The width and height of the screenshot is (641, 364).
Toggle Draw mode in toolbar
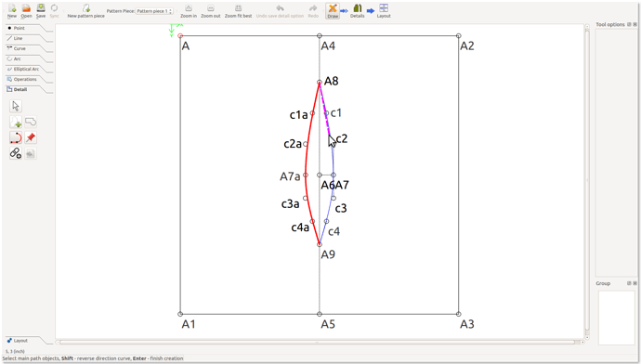pyautogui.click(x=333, y=11)
